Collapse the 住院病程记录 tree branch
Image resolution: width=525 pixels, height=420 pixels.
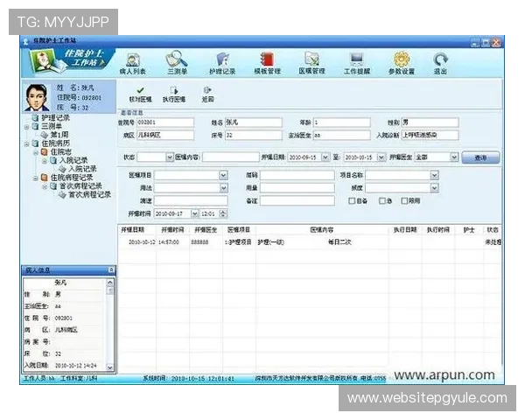(x=36, y=178)
